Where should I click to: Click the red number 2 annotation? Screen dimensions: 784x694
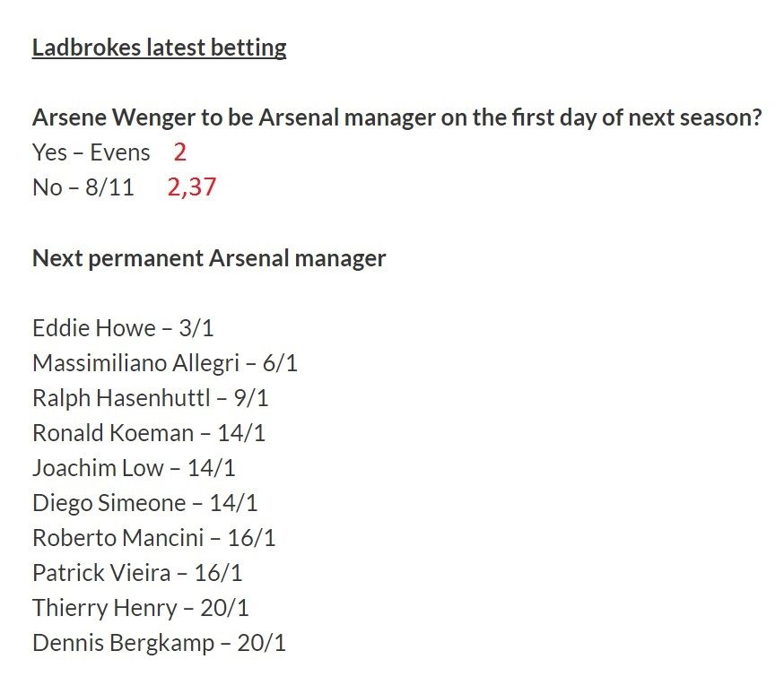(x=180, y=152)
